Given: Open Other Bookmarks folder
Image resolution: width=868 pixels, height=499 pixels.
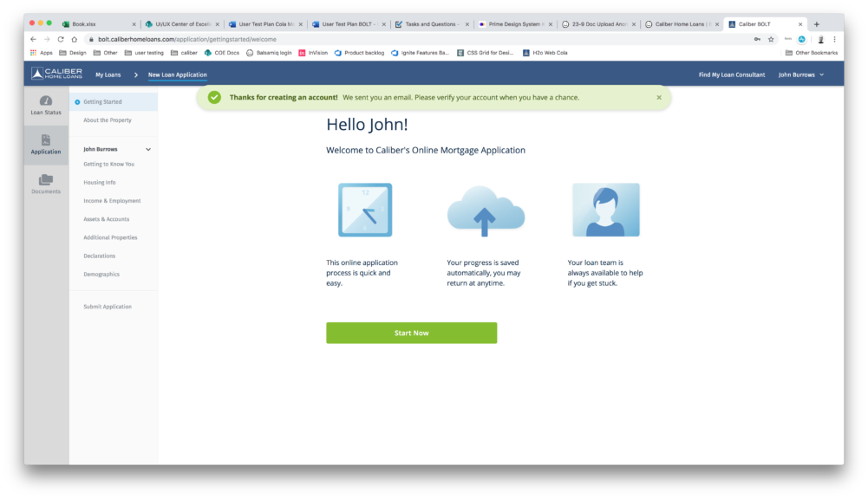Looking at the screenshot, I should [812, 53].
